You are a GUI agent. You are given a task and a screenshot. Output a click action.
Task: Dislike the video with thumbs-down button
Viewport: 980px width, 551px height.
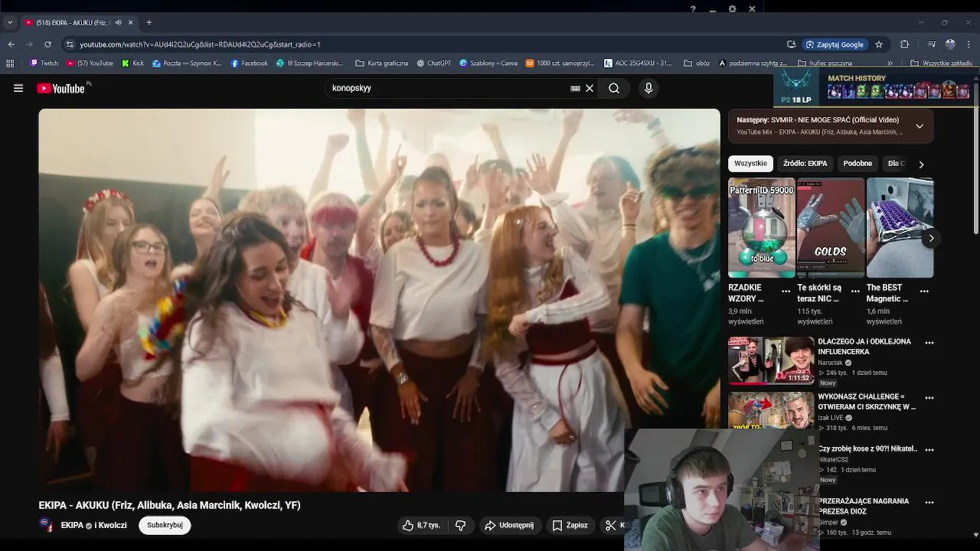(460, 525)
